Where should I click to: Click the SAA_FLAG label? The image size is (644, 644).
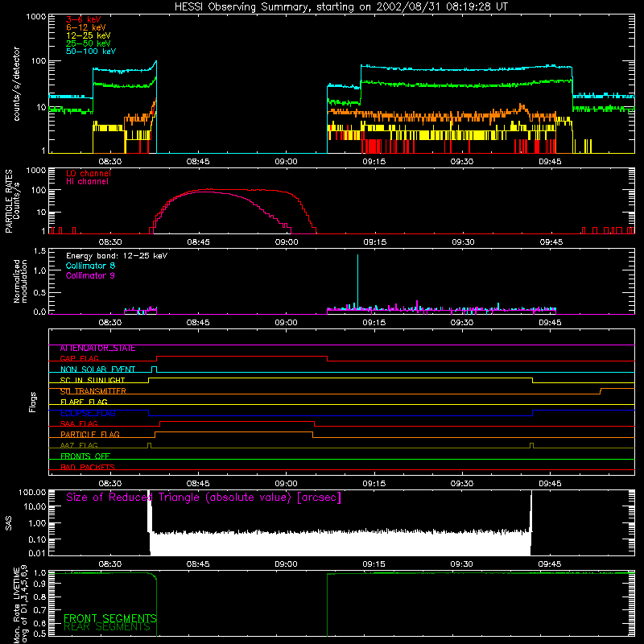click(x=79, y=424)
